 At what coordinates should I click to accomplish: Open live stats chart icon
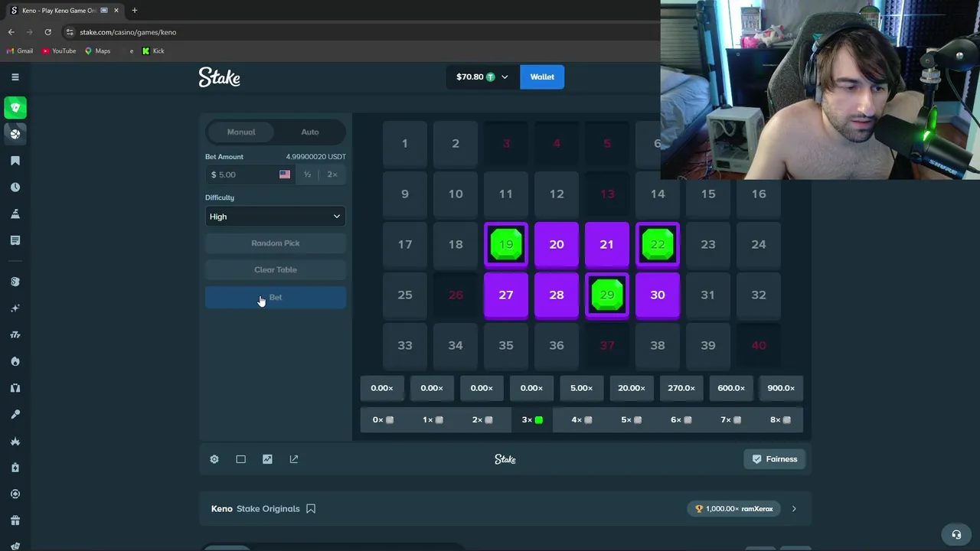point(267,459)
